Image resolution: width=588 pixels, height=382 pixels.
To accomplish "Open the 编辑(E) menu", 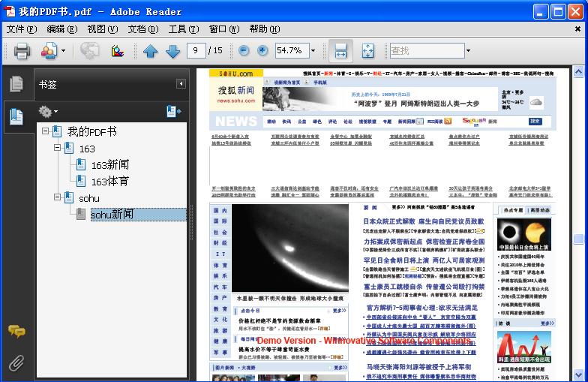I will click(x=61, y=29).
